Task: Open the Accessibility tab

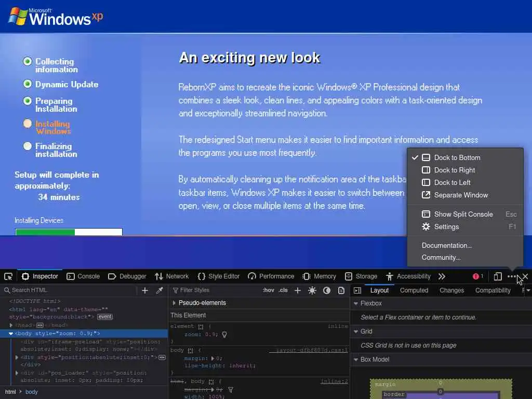Action: 408,276
